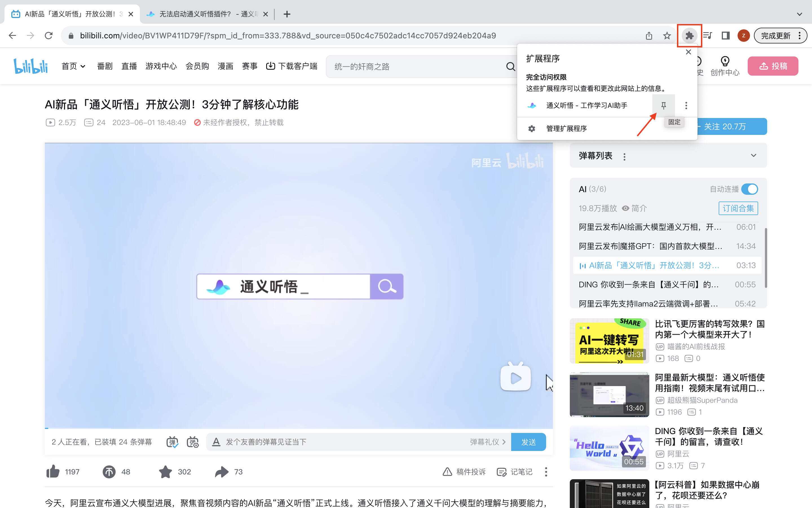Open browser side panel
The height and width of the screenshot is (508, 812).
pos(725,36)
